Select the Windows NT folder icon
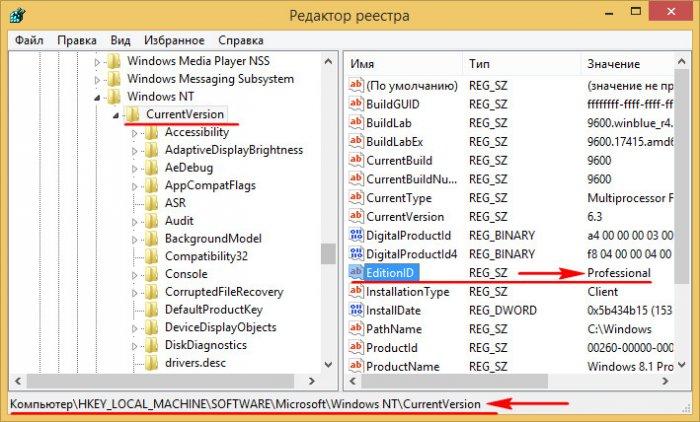The width and height of the screenshot is (700, 422). point(114,96)
